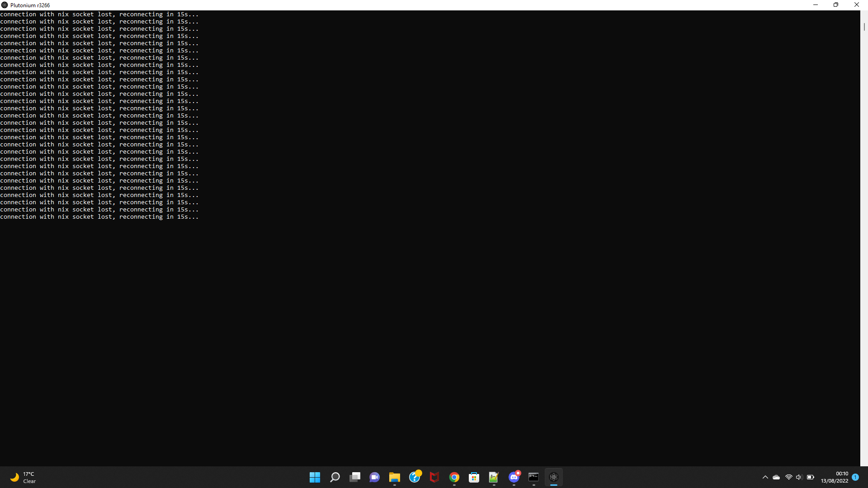Open Task View from the taskbar
868x488 pixels.
(355, 477)
